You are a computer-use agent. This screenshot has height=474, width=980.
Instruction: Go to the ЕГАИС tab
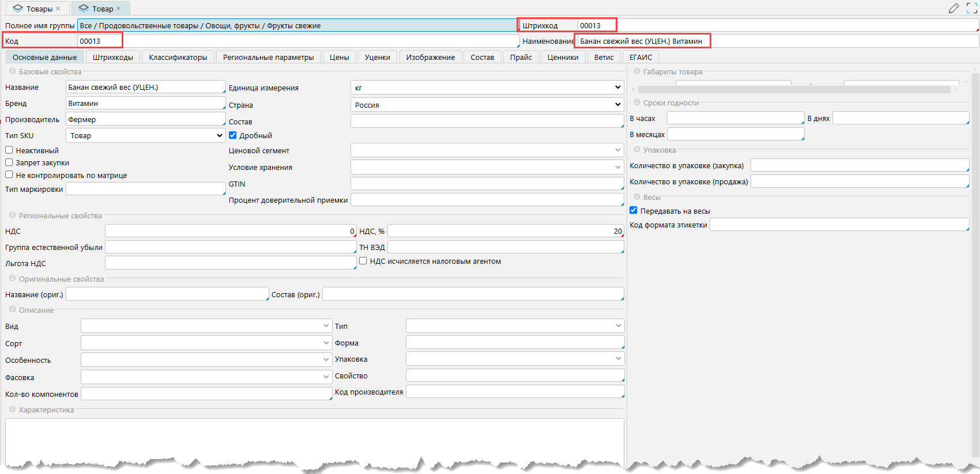640,57
